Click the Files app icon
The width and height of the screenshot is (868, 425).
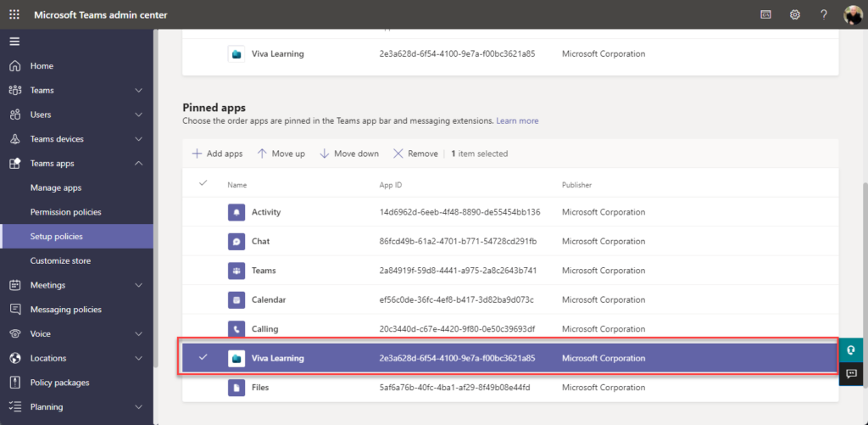pos(236,388)
